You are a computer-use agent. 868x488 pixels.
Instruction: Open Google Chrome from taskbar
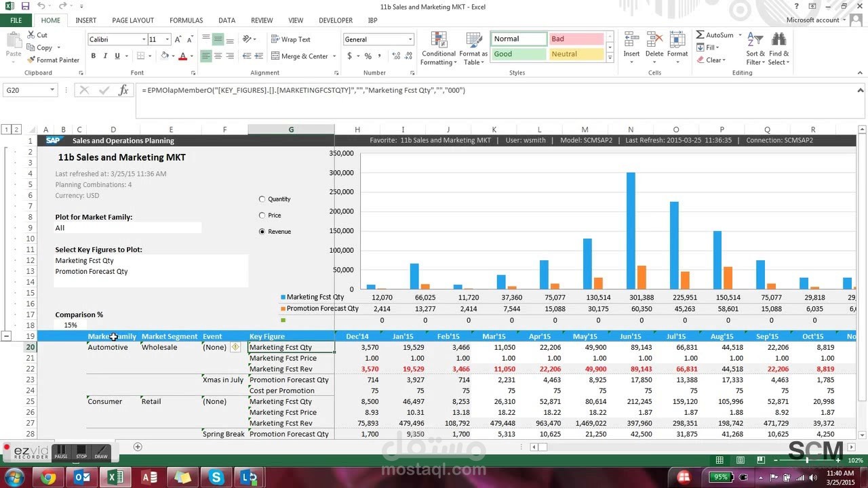click(x=48, y=478)
